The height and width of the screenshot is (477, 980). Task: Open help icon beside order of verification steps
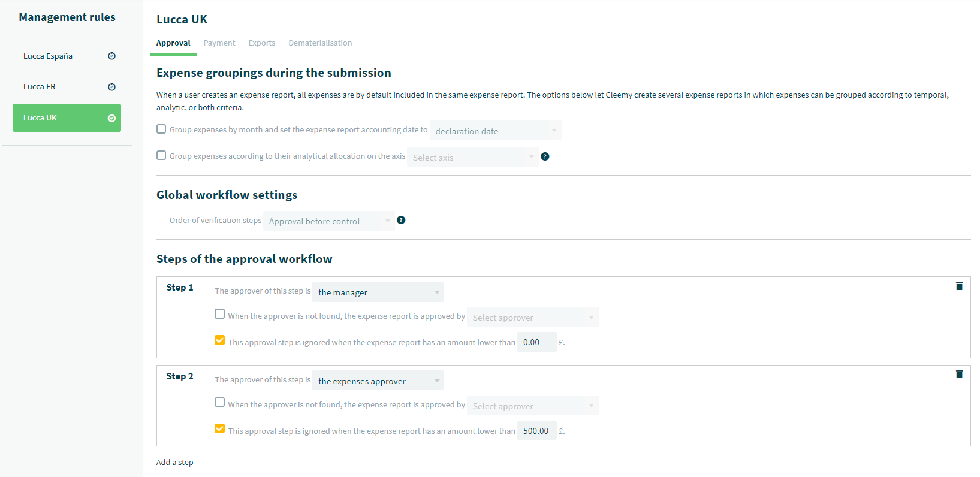tap(401, 220)
